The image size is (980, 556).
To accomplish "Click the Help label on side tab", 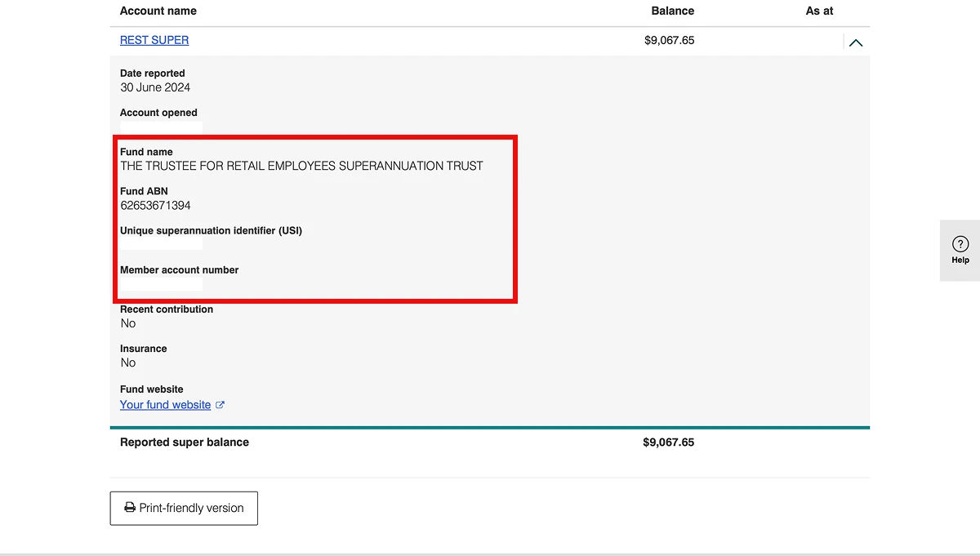I will [x=960, y=260].
